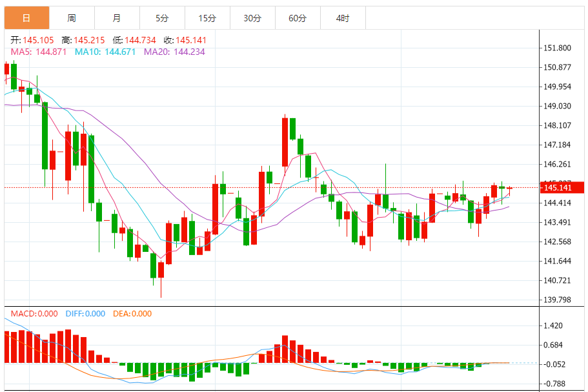Click the DEA: 0.000 label
Image resolution: width=588 pixels, height=392 pixels.
(x=132, y=314)
